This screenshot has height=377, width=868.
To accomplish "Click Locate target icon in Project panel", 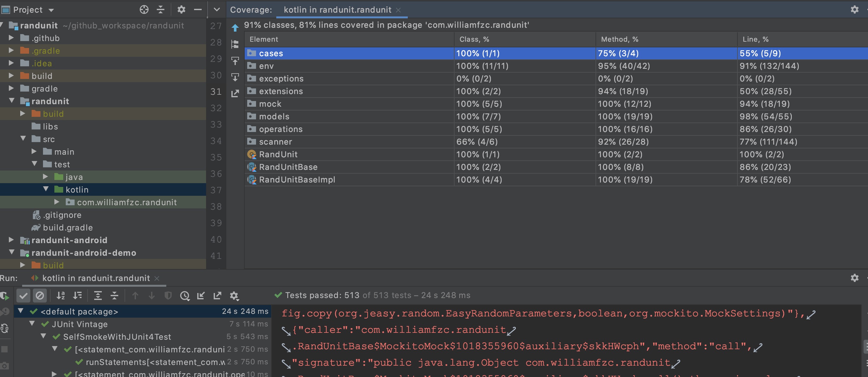I will [x=144, y=10].
